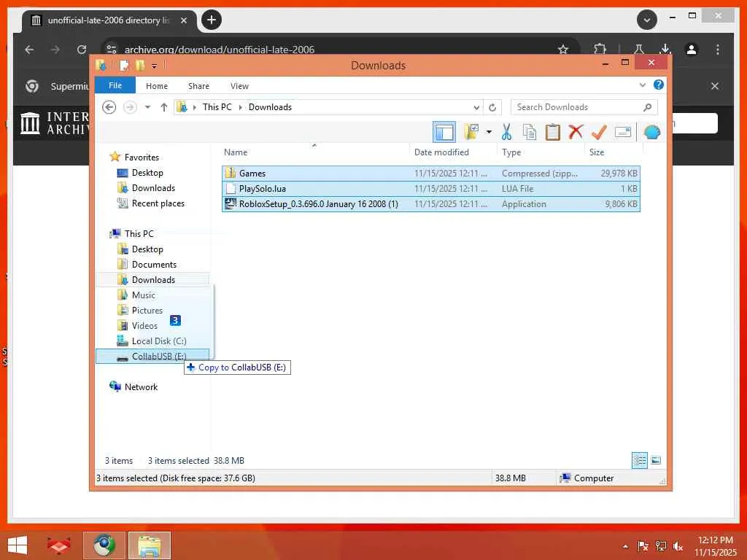Click the Cut scissors icon
This screenshot has width=747, height=560.
point(506,132)
